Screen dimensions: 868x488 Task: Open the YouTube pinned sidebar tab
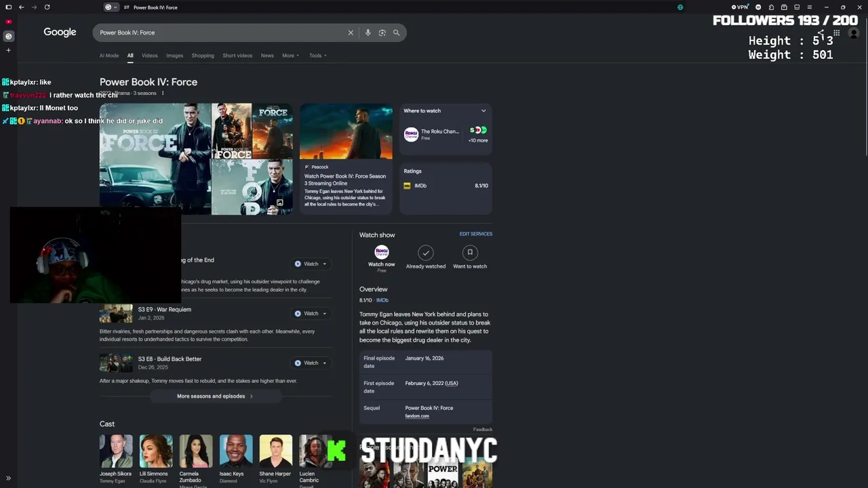(x=8, y=22)
